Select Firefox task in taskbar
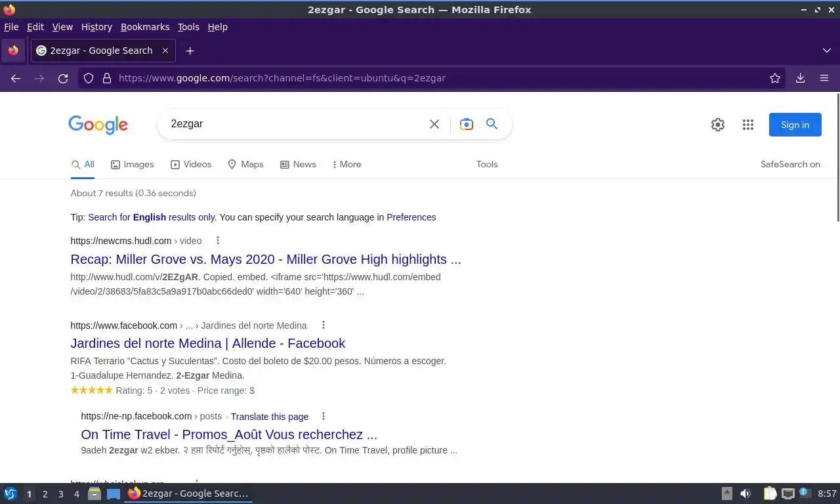Viewport: 840px width, 504px height. (x=189, y=493)
